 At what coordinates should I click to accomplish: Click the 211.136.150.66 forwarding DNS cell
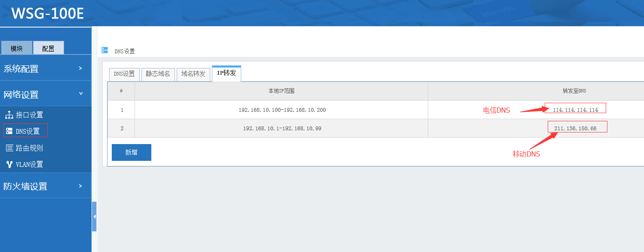[575, 128]
